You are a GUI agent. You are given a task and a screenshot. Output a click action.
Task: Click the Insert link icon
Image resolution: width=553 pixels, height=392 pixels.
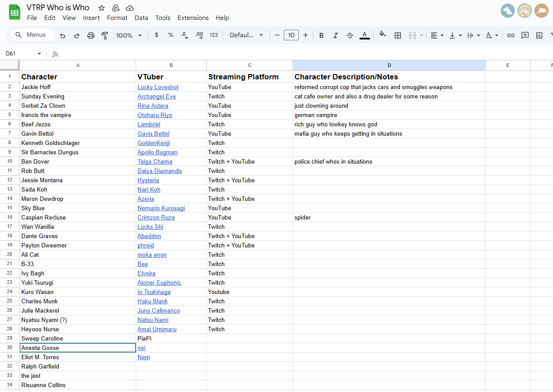511,35
